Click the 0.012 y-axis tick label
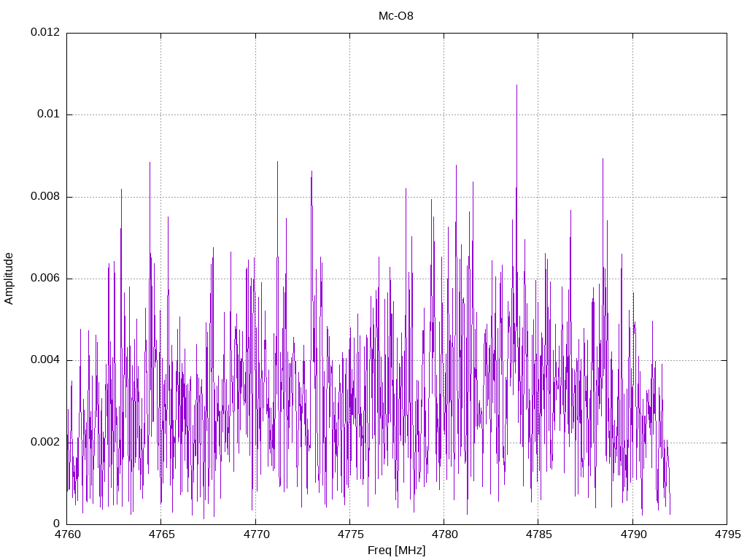The image size is (747, 560). tap(45, 32)
